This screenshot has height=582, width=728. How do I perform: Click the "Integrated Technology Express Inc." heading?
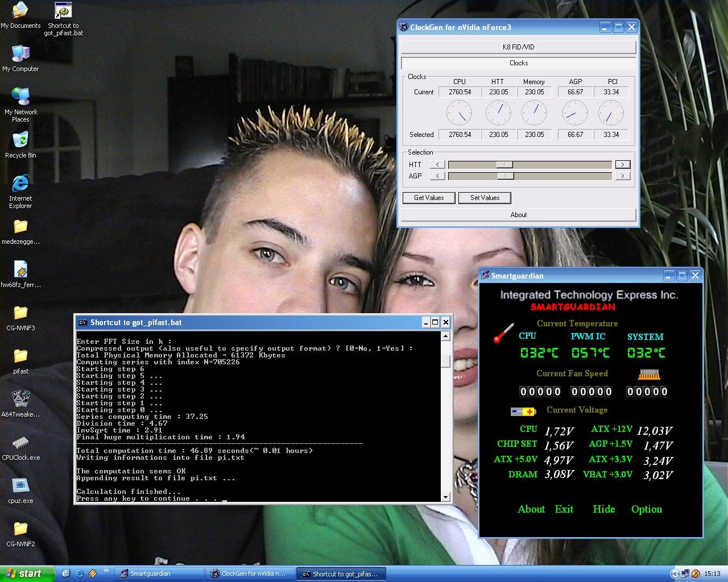click(x=589, y=295)
